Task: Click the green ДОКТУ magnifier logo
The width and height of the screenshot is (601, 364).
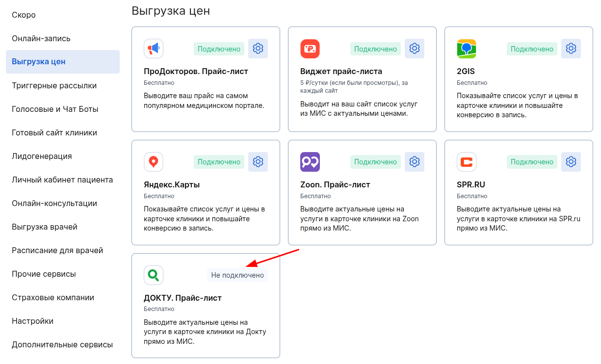Action: 154,275
